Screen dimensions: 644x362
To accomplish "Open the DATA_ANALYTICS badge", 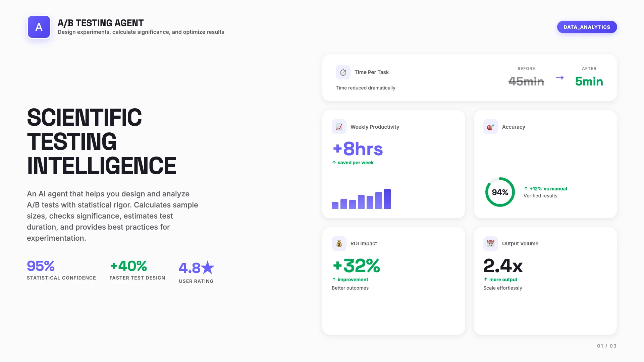I will click(x=587, y=27).
